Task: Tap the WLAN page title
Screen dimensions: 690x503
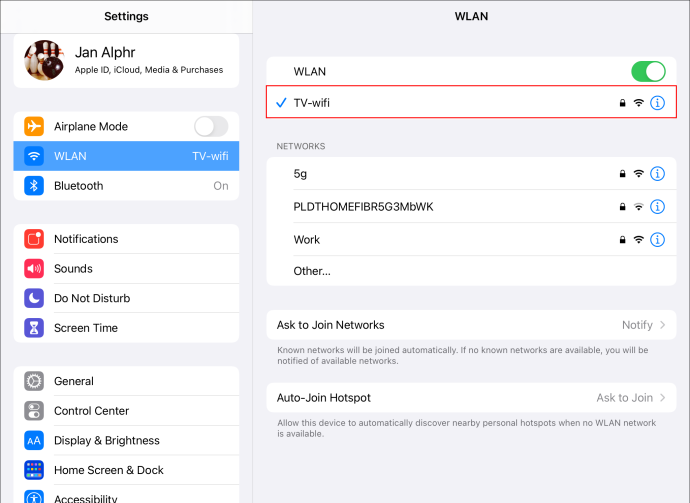Action: 471,16
